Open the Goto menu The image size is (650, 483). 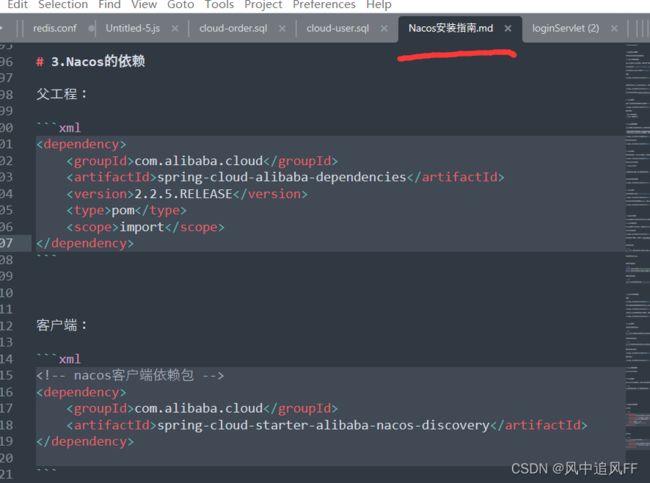180,5
